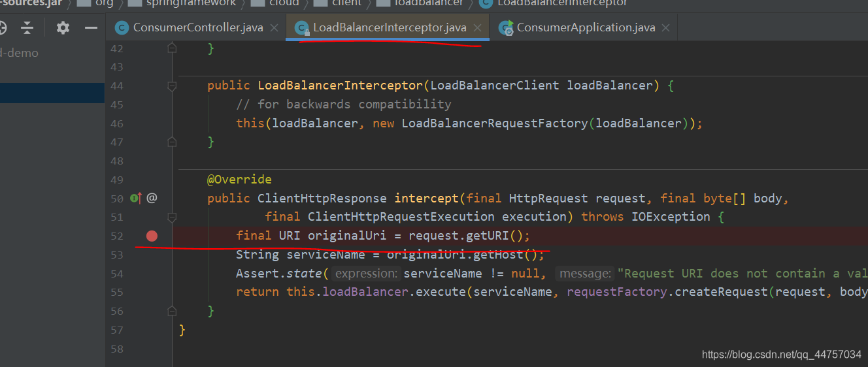Click line number 43 in gutter

(x=116, y=67)
